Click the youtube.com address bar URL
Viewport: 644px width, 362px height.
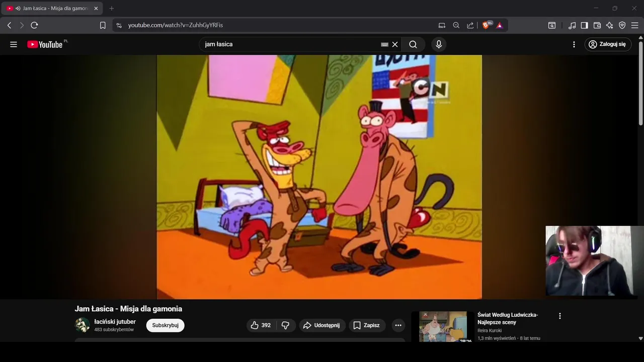pos(175,25)
